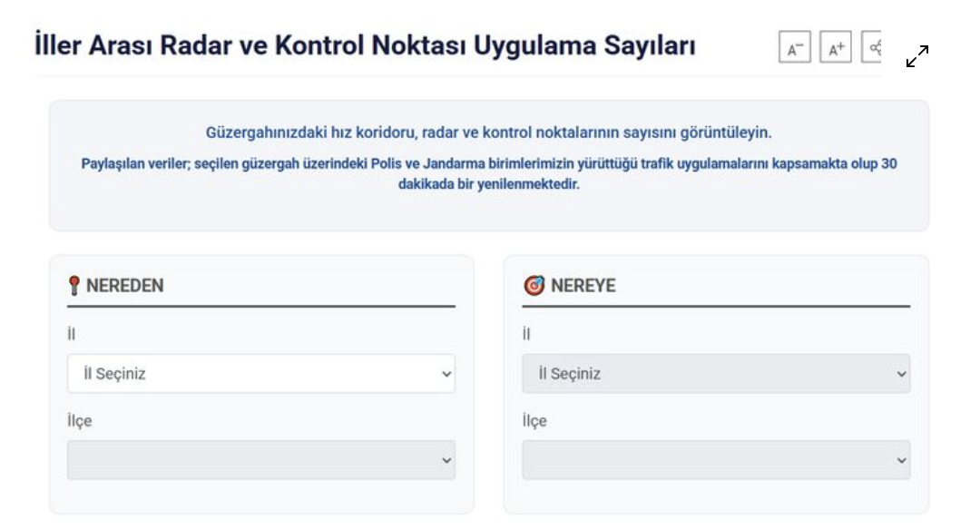Click the İlçe label in NEREYE panel
The image size is (980, 530).
tap(534, 421)
